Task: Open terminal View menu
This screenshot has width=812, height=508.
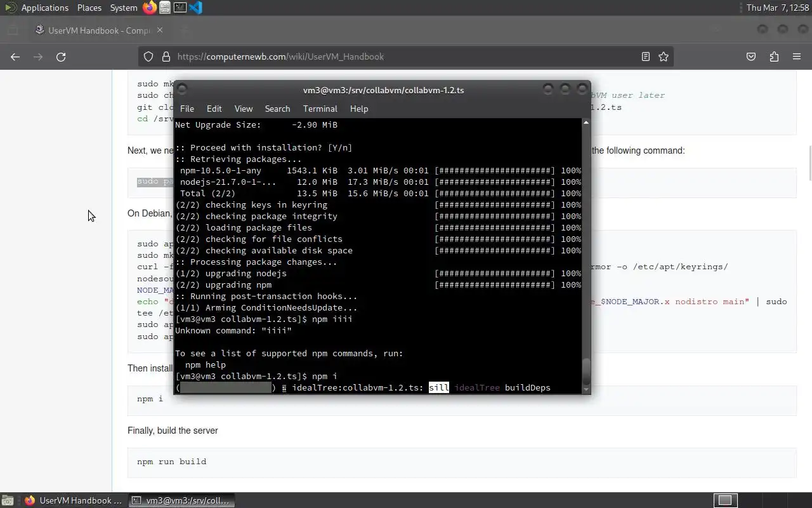Action: click(244, 109)
